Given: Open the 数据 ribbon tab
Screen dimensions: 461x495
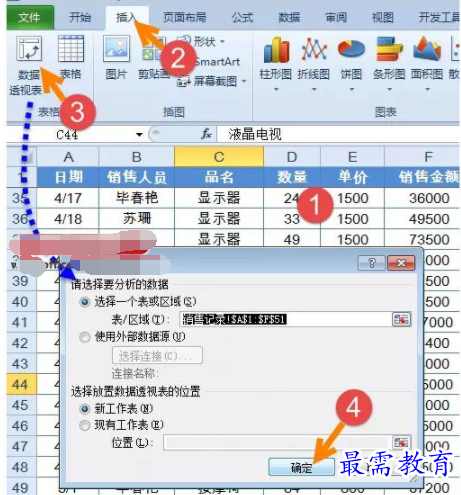Looking at the screenshot, I should [x=289, y=17].
